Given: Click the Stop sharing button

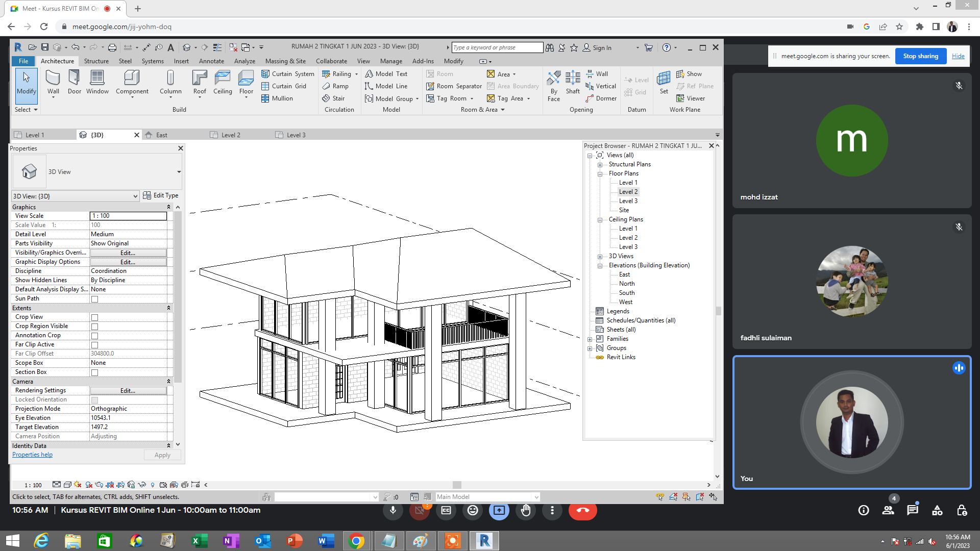Looking at the screenshot, I should pyautogui.click(x=920, y=56).
